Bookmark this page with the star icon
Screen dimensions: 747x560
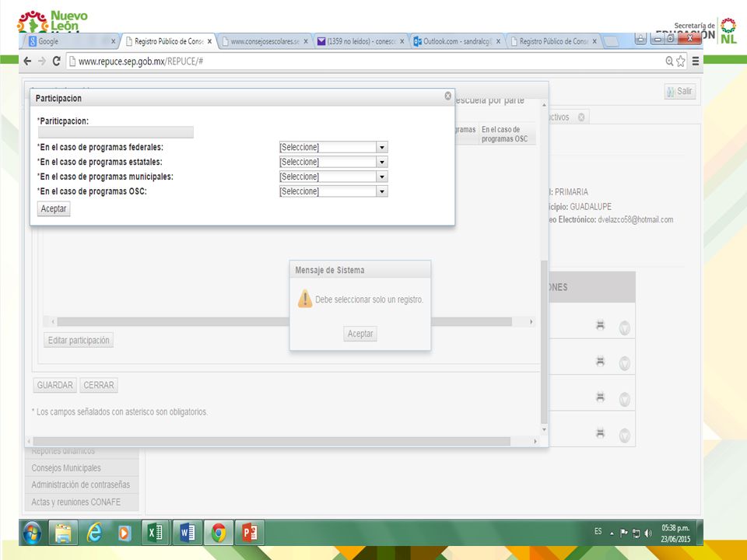tap(680, 61)
